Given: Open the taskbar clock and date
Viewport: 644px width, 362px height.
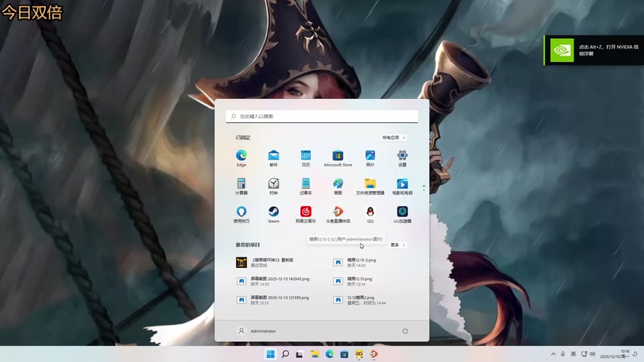Looking at the screenshot, I should coord(614,354).
